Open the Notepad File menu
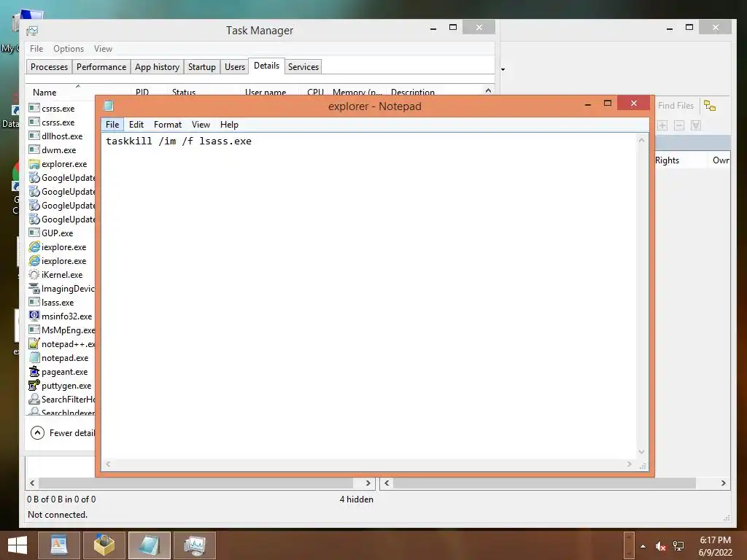The height and width of the screenshot is (560, 747). point(112,124)
